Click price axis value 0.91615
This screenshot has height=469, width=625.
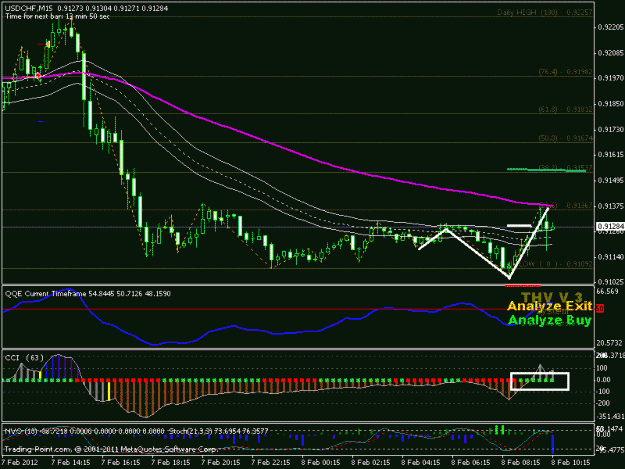pos(610,155)
